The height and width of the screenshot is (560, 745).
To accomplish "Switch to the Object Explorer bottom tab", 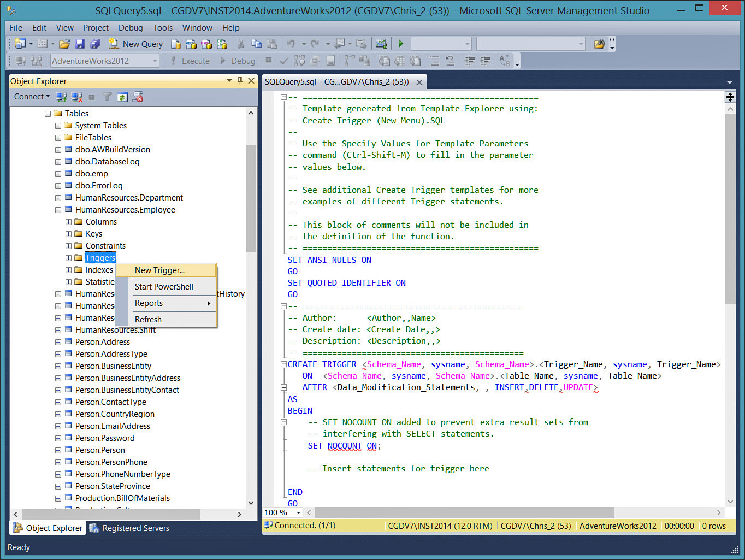I will (48, 528).
